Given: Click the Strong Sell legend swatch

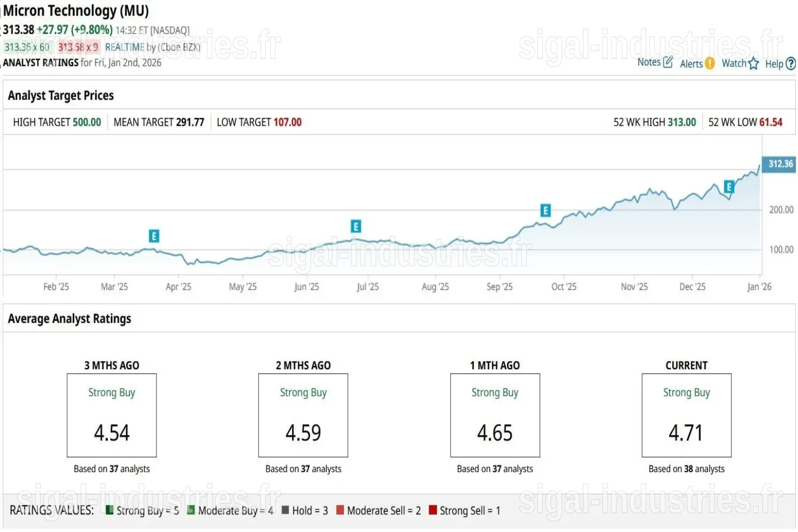Looking at the screenshot, I should [x=433, y=510].
